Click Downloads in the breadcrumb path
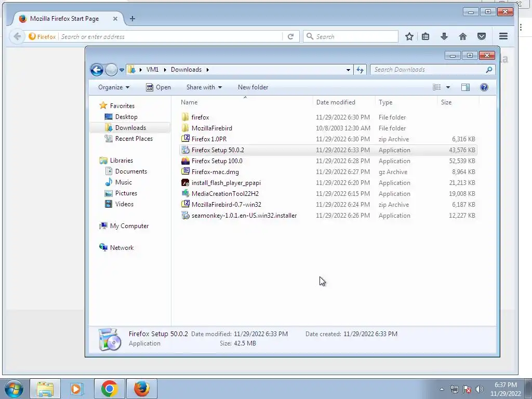This screenshot has height=399, width=532. click(187, 70)
